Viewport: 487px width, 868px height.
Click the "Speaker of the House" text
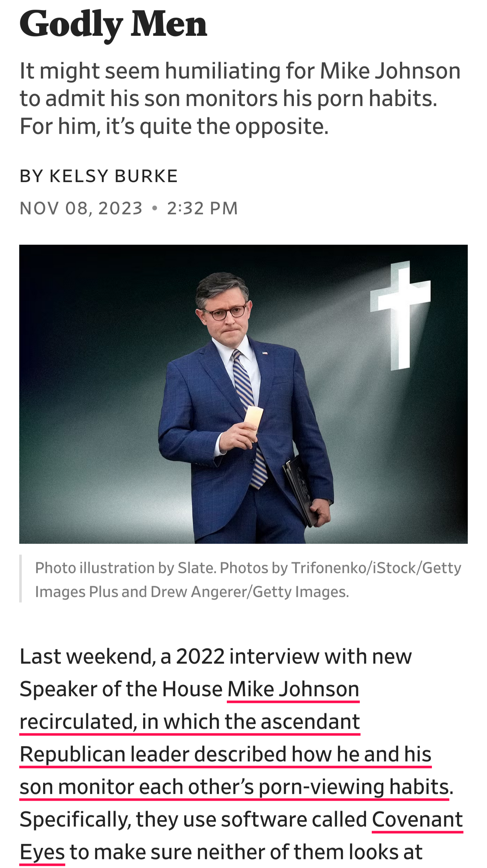tap(121, 689)
